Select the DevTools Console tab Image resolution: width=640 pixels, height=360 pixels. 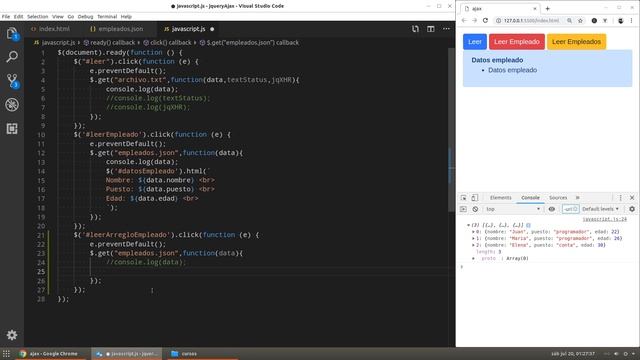[530, 198]
